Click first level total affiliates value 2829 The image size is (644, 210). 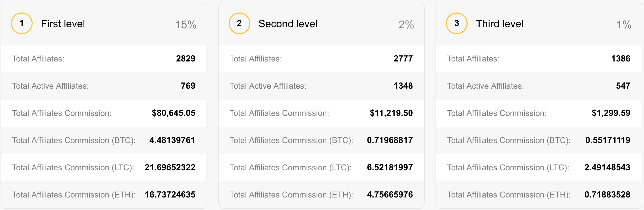[186, 58]
